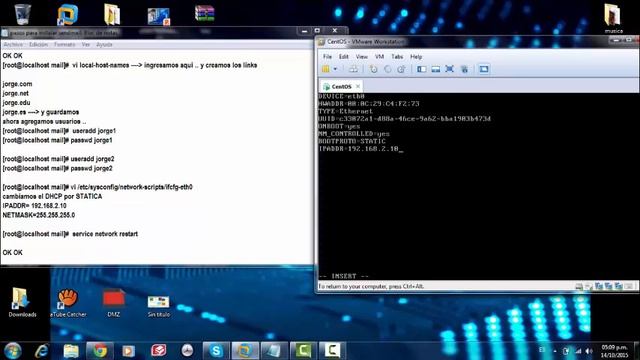Click the first network adapter status icon

tap(599, 287)
